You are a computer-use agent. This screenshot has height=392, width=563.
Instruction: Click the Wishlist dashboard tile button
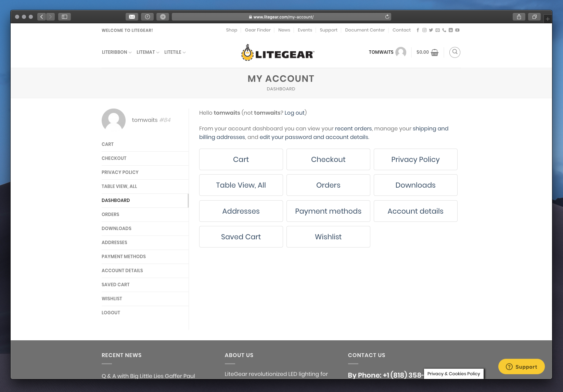328,237
